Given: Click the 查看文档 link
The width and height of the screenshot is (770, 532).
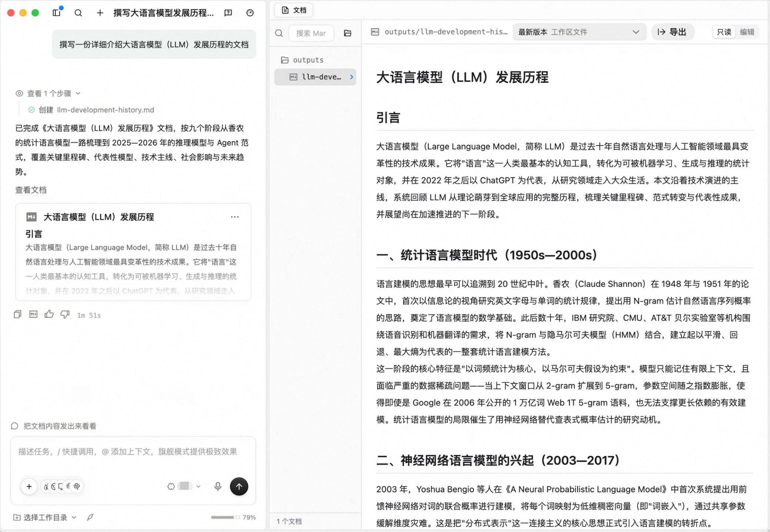Looking at the screenshot, I should point(31,190).
